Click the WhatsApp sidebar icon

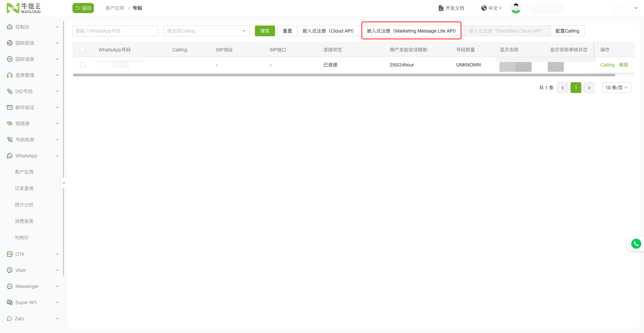pyautogui.click(x=10, y=156)
